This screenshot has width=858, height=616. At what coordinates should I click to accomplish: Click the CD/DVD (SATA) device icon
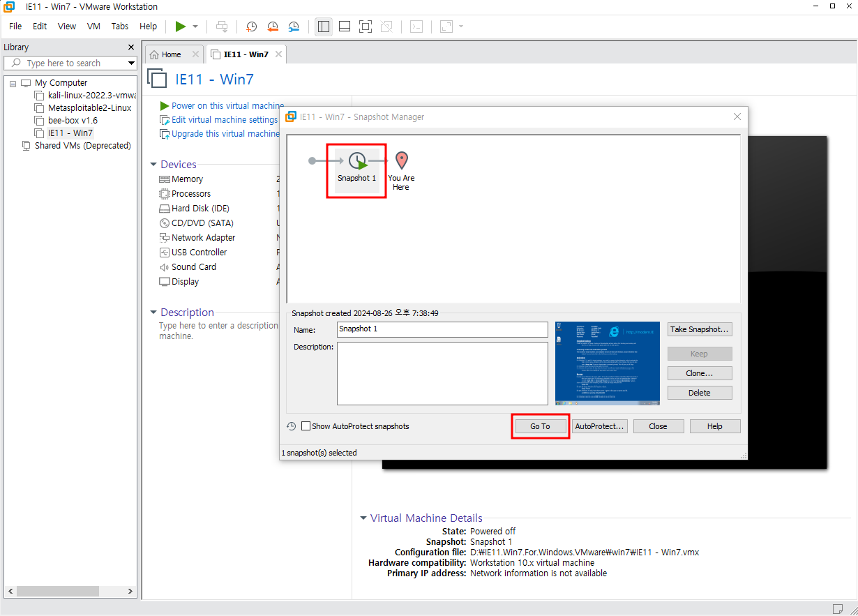click(165, 223)
